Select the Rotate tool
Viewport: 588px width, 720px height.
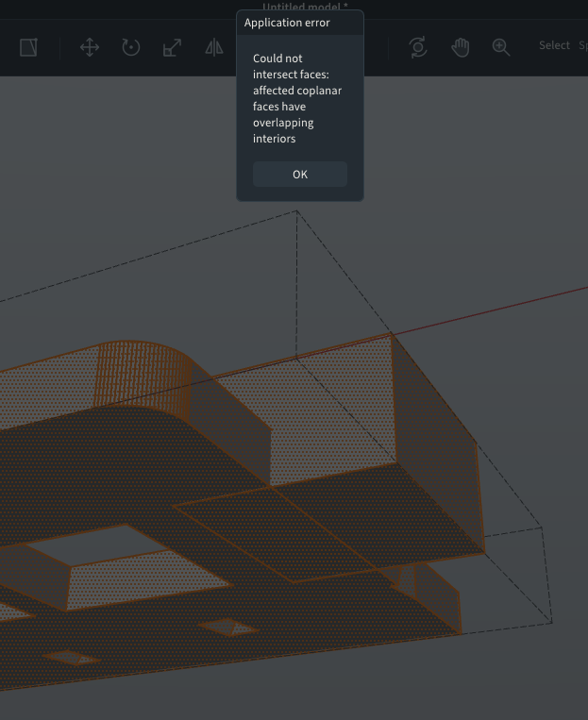pyautogui.click(x=131, y=47)
